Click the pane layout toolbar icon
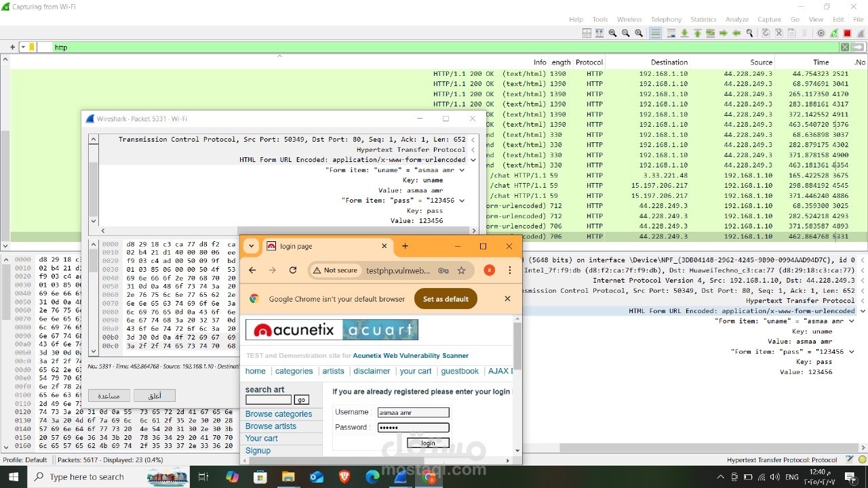Viewport: 868px width, 488px height. tap(587, 33)
